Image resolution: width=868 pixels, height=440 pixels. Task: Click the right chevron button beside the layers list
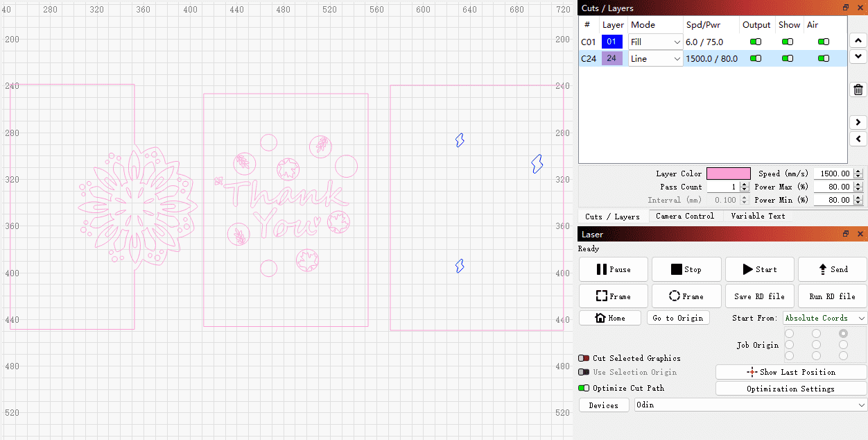(858, 123)
